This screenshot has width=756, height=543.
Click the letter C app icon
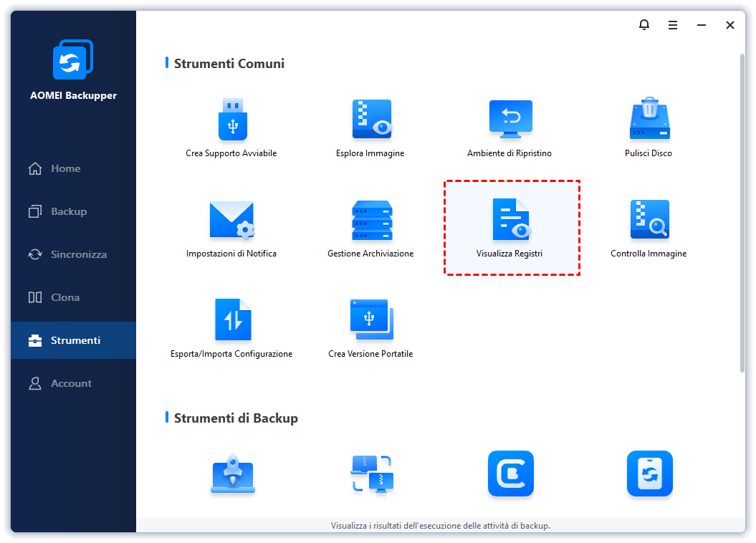(511, 474)
